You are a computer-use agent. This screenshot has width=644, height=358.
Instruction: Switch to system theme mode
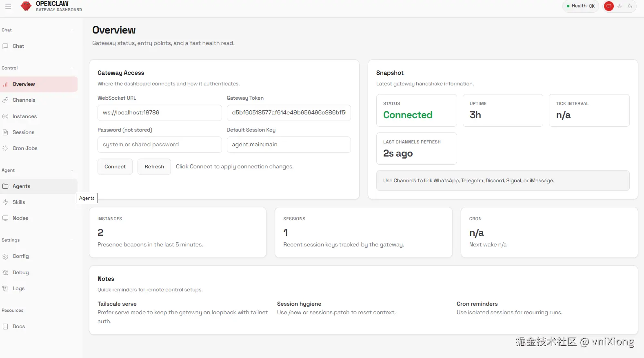(609, 6)
